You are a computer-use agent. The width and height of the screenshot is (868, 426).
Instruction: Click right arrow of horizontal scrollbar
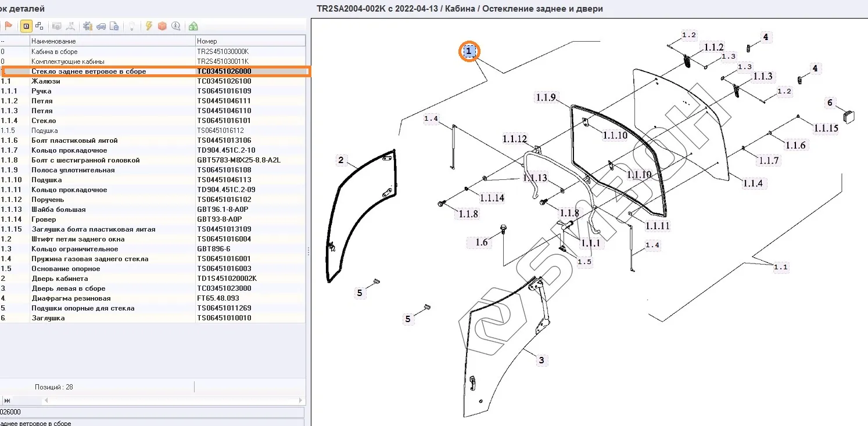pyautogui.click(x=301, y=401)
